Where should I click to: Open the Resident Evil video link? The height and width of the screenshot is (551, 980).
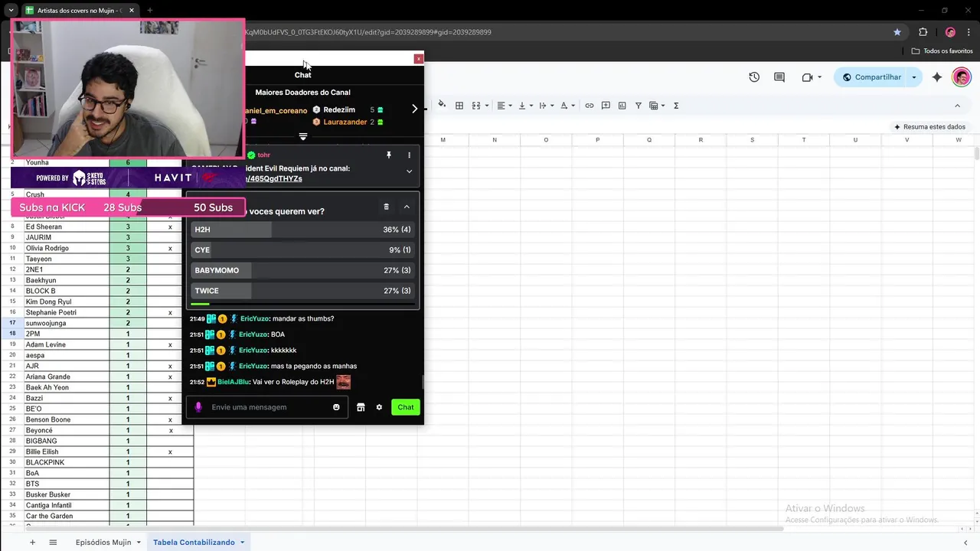click(x=273, y=179)
